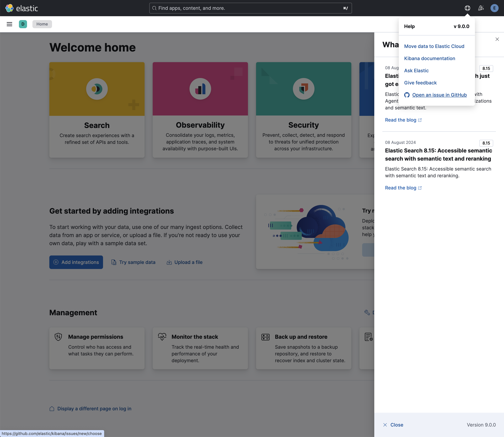504x437 pixels.
Task: Open the newsfeed celebration icon
Action: (481, 8)
